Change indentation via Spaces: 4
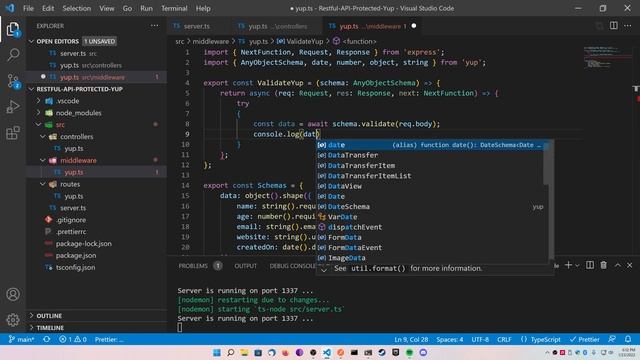The image size is (640, 360). tap(449, 339)
